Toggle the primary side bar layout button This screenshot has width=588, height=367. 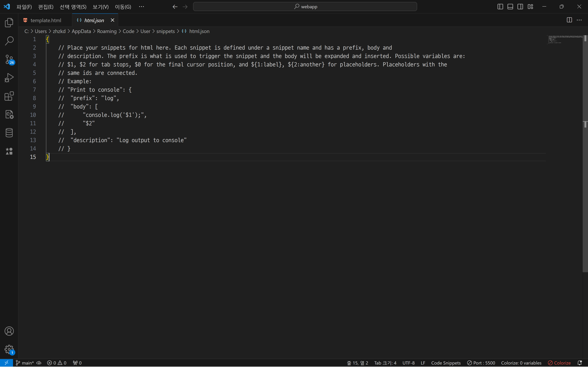pos(500,7)
